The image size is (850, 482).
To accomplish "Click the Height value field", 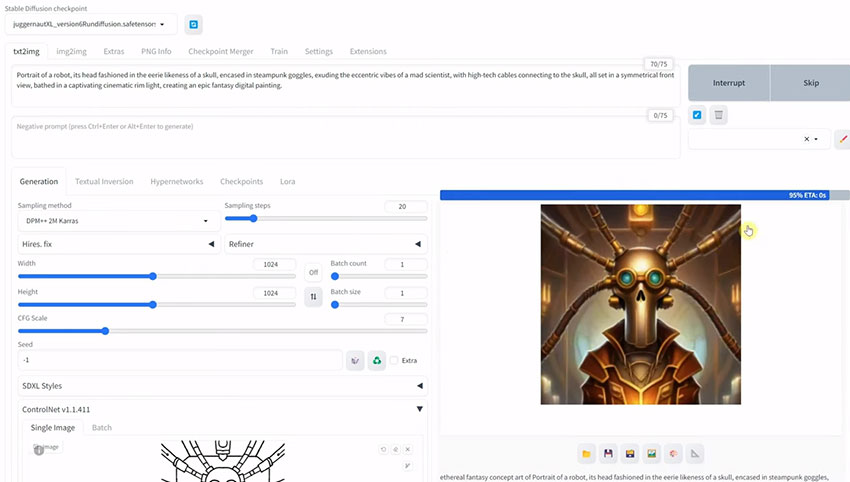I will coord(274,293).
